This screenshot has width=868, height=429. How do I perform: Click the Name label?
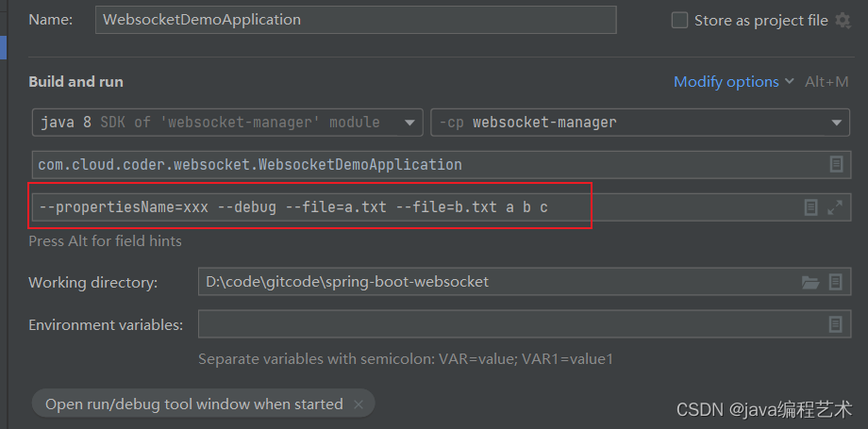[50, 20]
